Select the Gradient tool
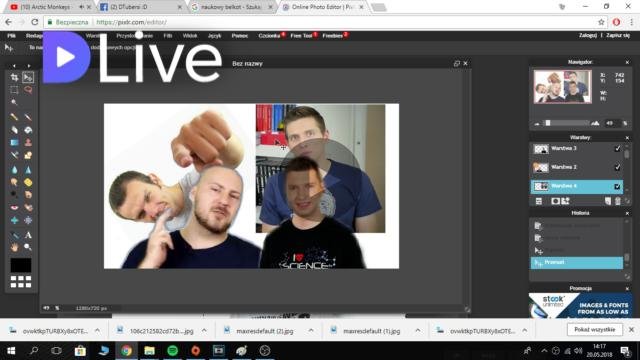Screen dimensions: 640x360 pyautogui.click(x=14, y=142)
